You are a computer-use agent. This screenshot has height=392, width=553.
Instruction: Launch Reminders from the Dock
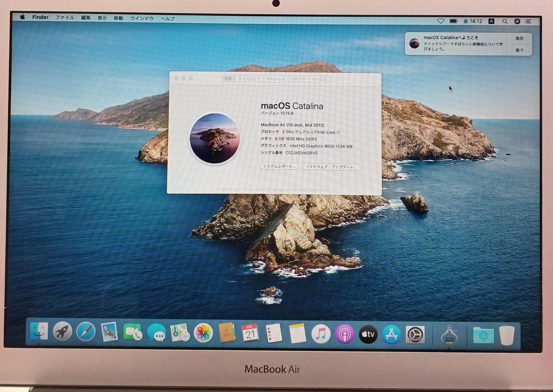(274, 333)
